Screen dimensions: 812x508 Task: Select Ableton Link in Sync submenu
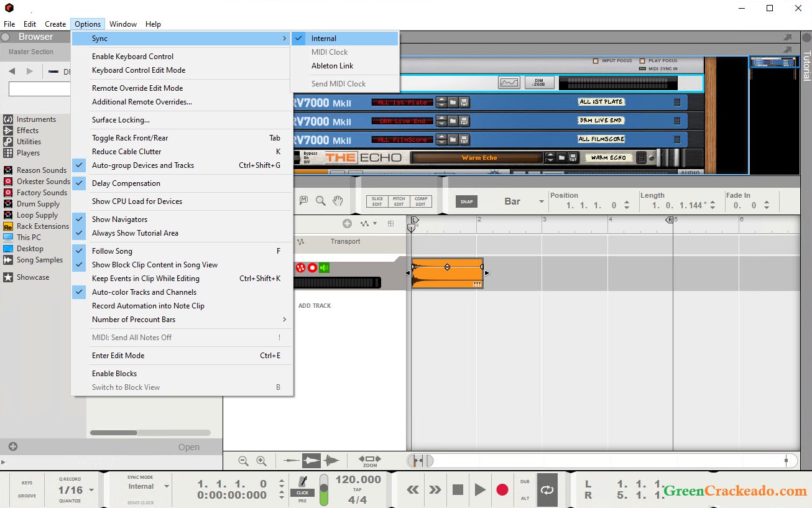(x=332, y=66)
